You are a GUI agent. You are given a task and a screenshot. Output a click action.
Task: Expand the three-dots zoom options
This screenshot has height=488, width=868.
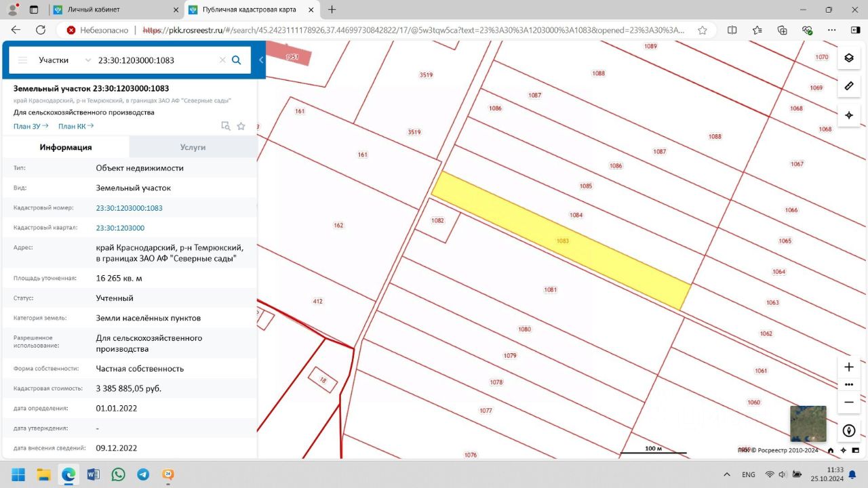point(848,384)
